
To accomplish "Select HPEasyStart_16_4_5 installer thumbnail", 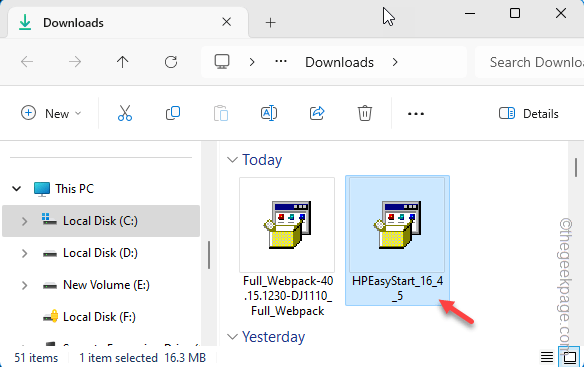I will coord(397,225).
